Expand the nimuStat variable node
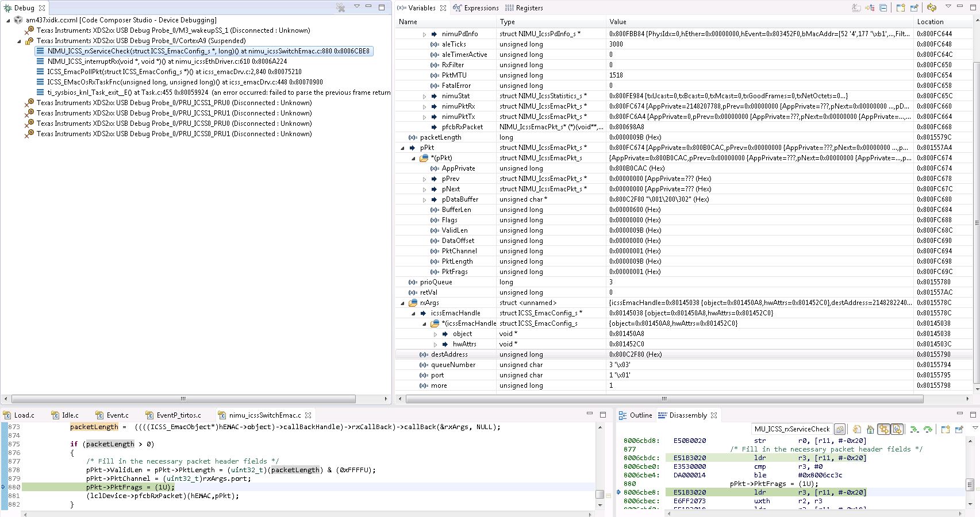 click(x=425, y=96)
